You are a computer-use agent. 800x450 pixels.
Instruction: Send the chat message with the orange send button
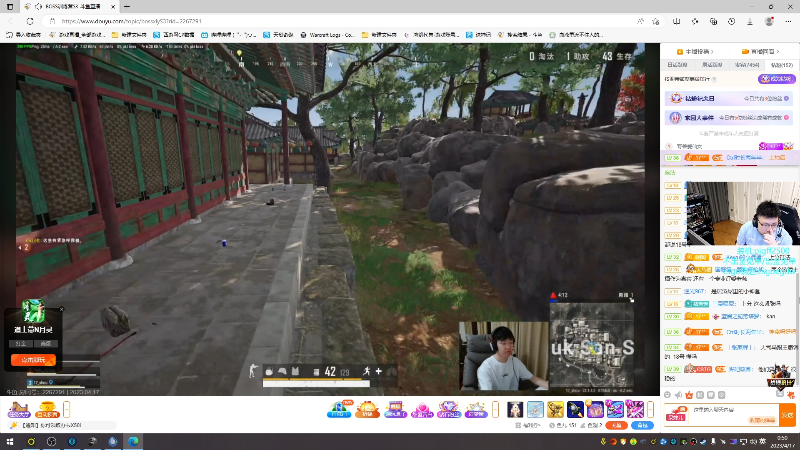click(x=787, y=415)
